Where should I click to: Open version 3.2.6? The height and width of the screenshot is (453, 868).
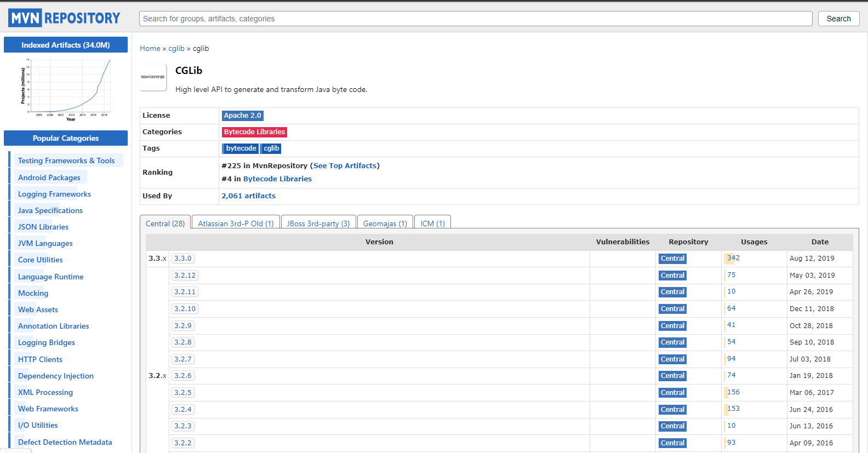pyautogui.click(x=183, y=376)
